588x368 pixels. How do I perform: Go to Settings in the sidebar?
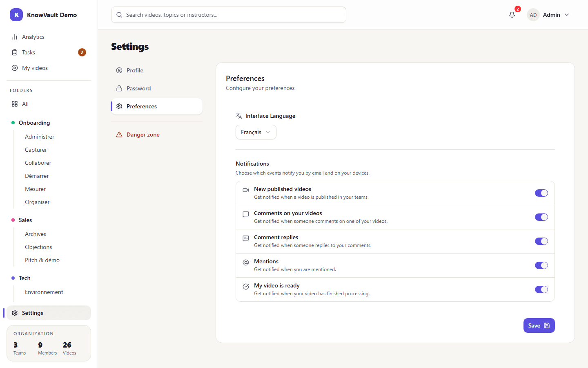[x=49, y=313]
